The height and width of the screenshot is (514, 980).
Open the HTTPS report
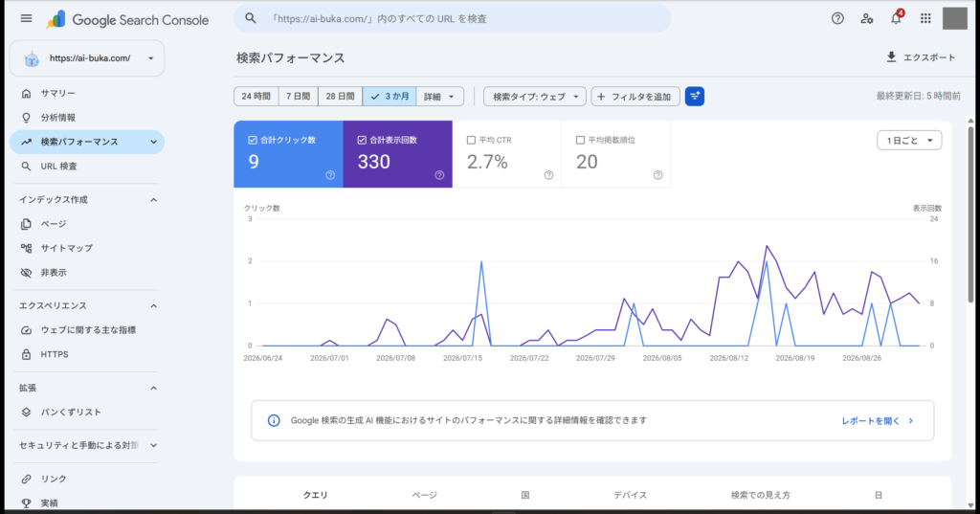point(87,354)
